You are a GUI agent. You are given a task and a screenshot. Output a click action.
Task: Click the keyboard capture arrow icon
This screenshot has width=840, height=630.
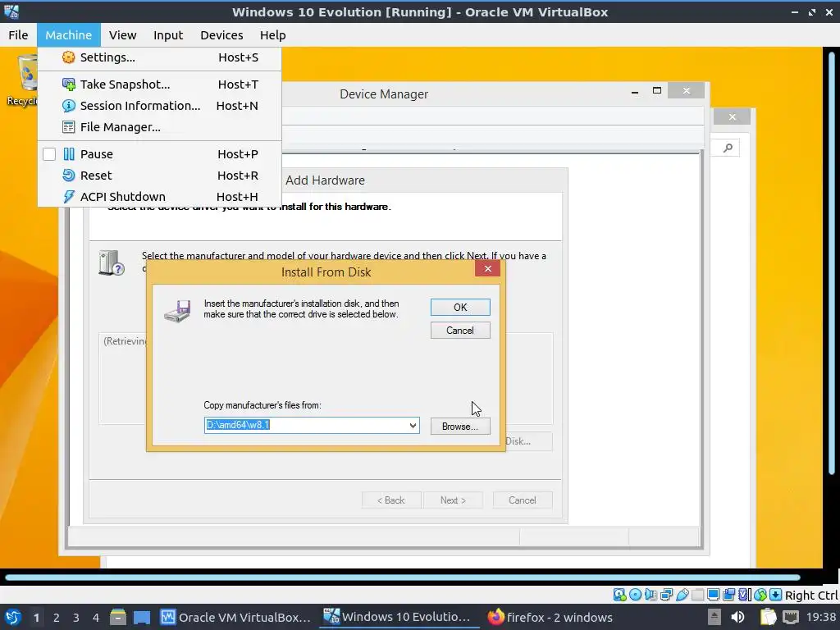coord(775,595)
